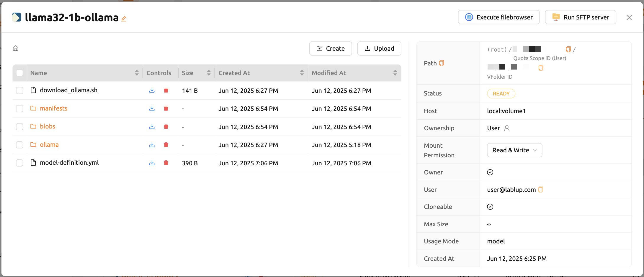Click the Run SFTP server button

click(x=581, y=17)
